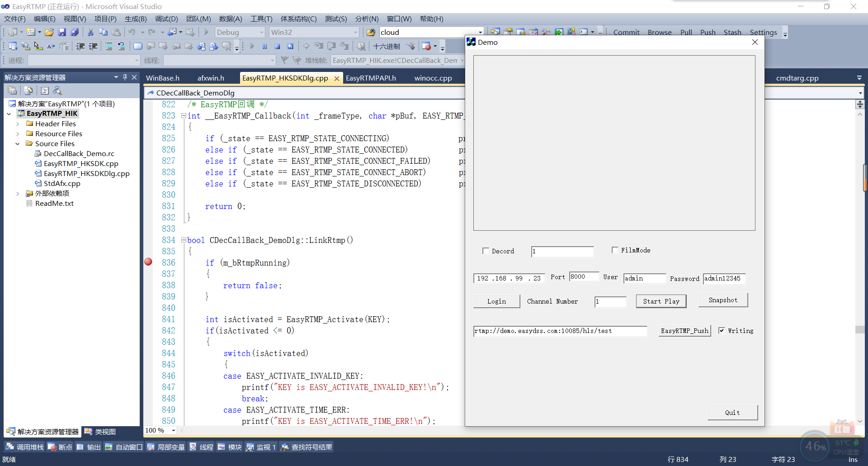Open the zoom 100 % dropdown in editor
Screen dimensions: 868x466
click(x=173, y=430)
